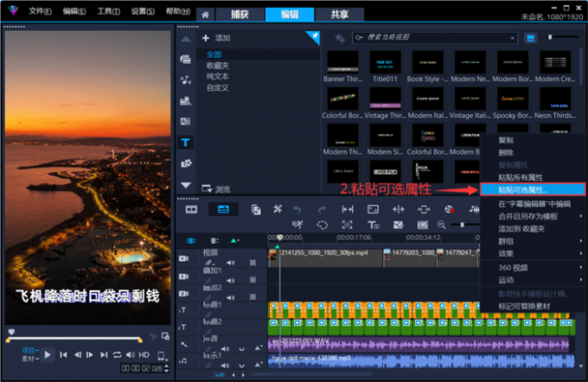This screenshot has height=382, width=588.
Task: Select 粘贴可选属性 from context menu
Action: (x=523, y=189)
